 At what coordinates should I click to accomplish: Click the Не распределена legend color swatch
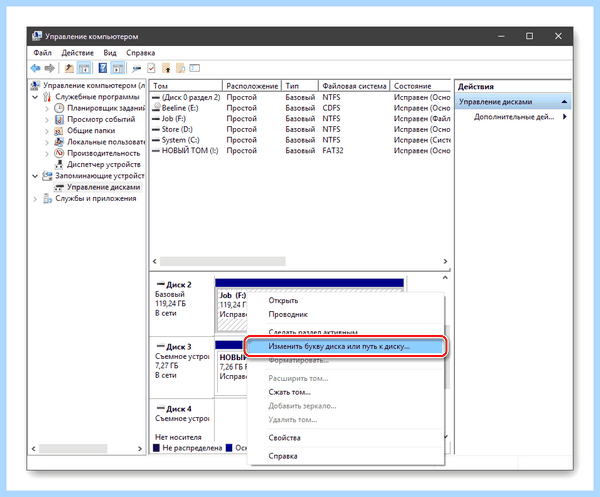[156, 448]
